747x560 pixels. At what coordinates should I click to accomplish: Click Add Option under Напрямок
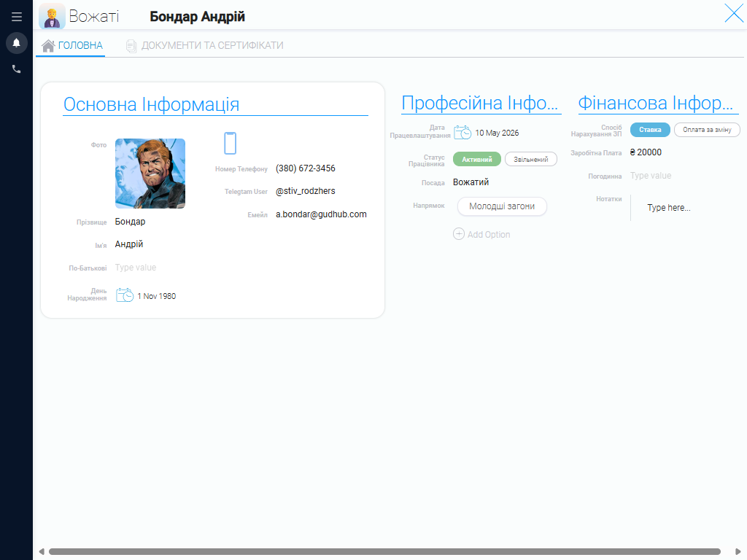click(481, 234)
